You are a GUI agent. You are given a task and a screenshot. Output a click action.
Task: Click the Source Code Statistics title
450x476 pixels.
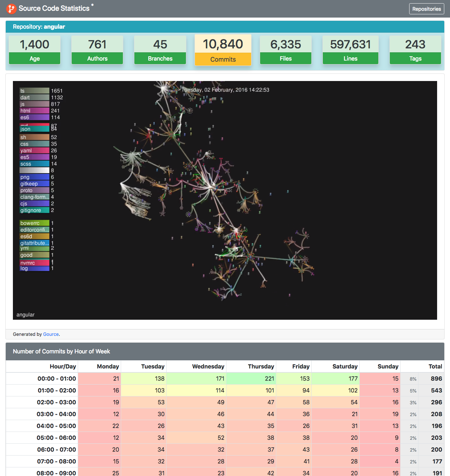(54, 8)
